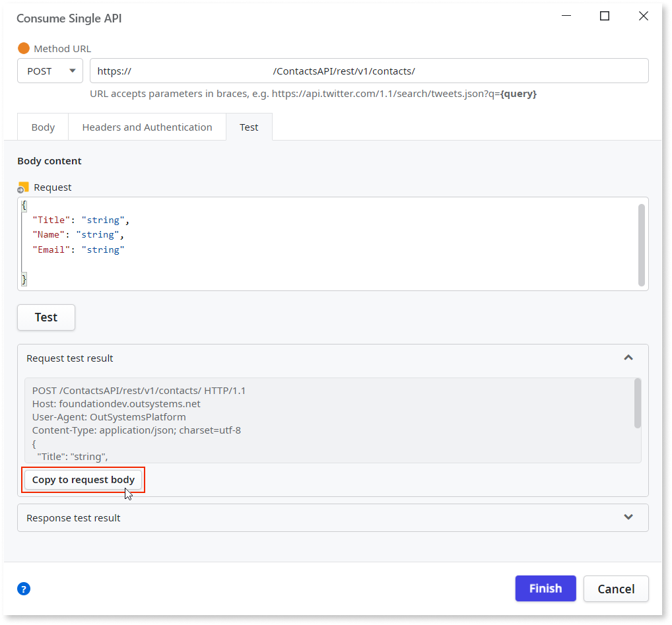This screenshot has width=672, height=625.
Task: Click the orange Method URL status icon
Action: [24, 48]
